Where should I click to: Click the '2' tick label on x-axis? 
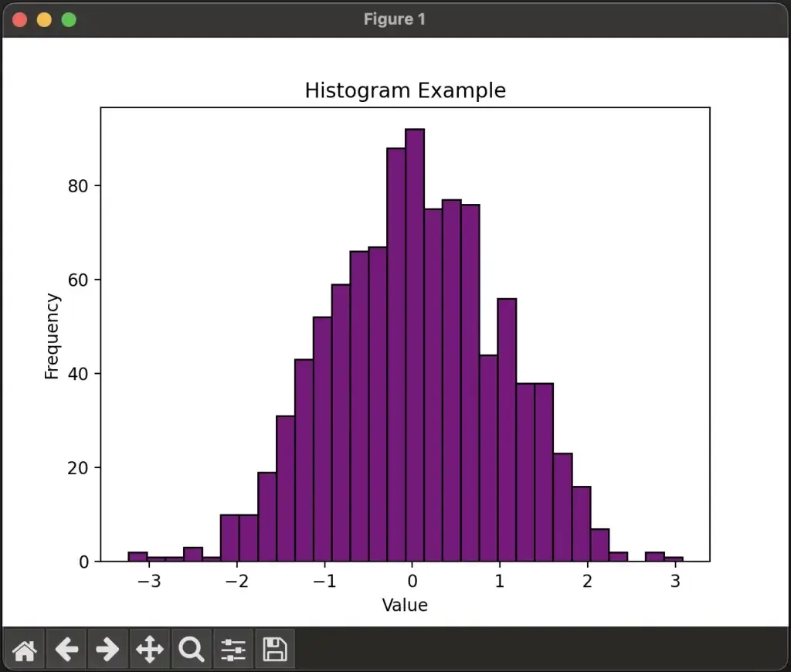[x=586, y=582]
